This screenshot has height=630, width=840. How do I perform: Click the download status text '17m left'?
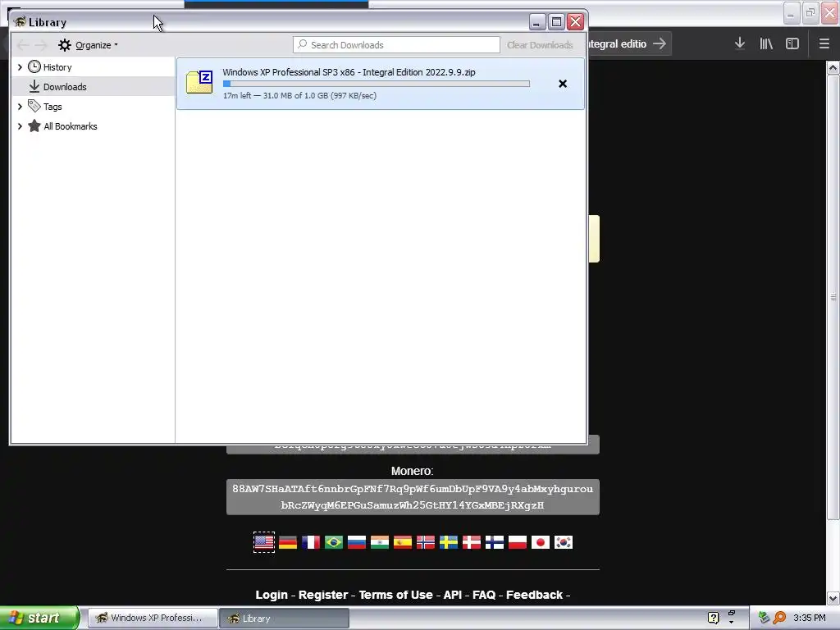click(x=300, y=95)
